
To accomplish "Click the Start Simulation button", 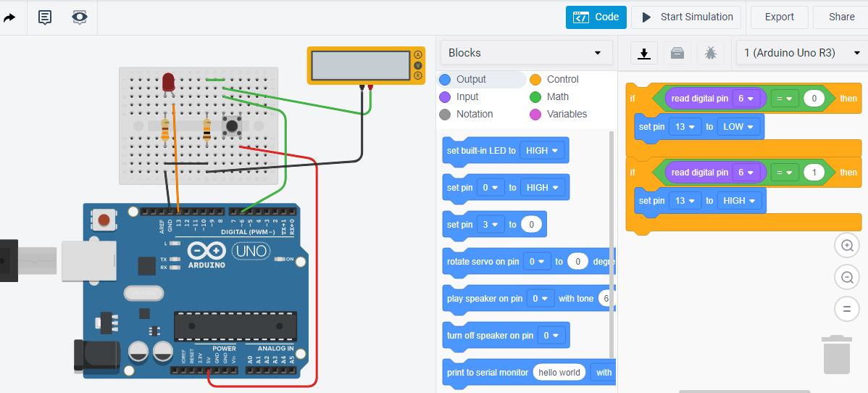I will tap(687, 17).
